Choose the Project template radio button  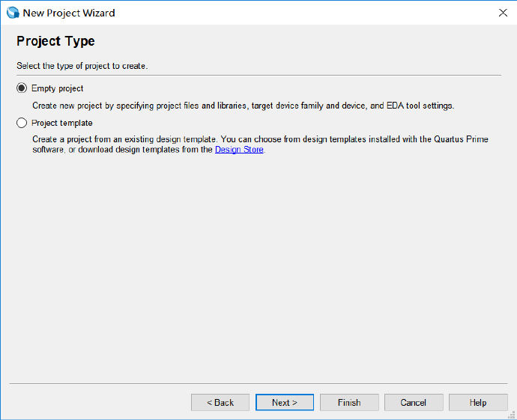click(22, 123)
